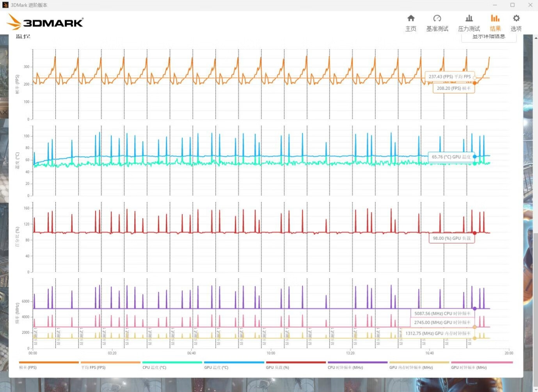Open the 选项 options gear icon
Screen dimensions: 538x392
point(516,18)
